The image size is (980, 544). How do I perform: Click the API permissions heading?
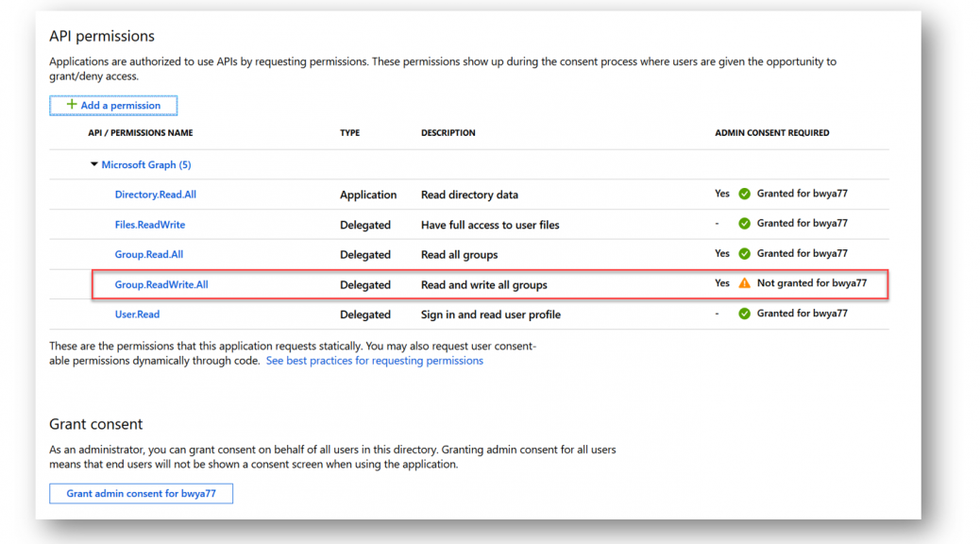[102, 36]
